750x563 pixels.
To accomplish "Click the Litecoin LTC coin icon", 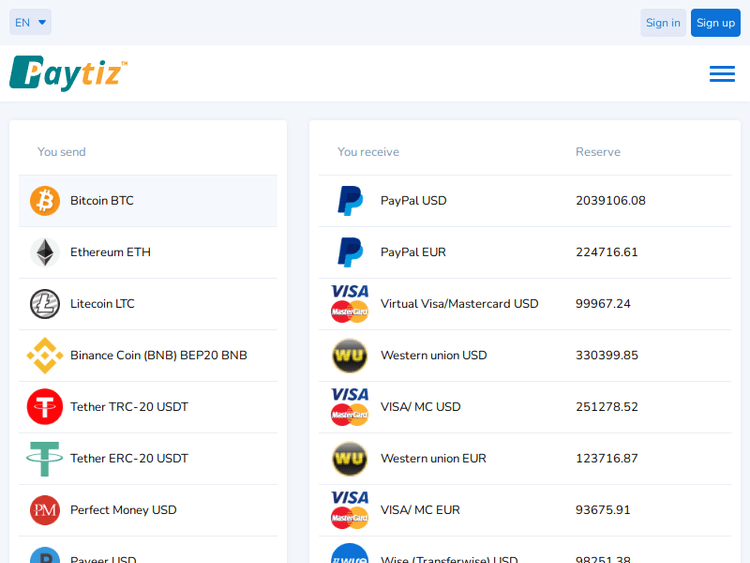I will (x=45, y=304).
